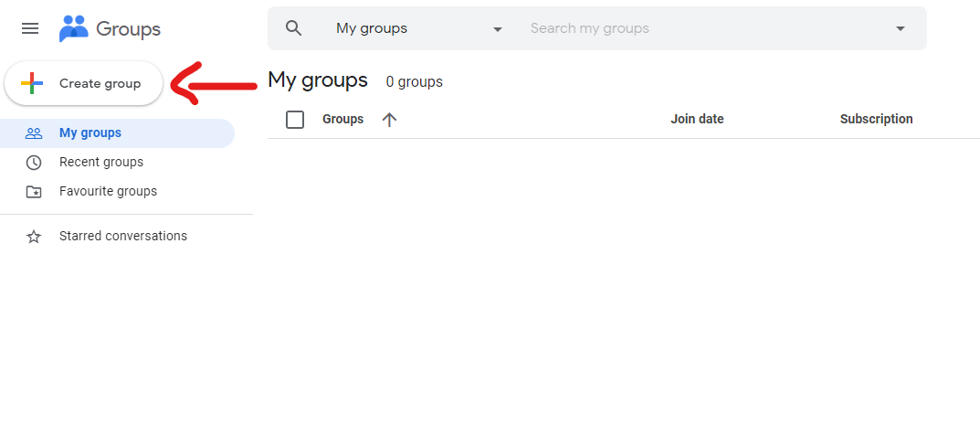The width and height of the screenshot is (980, 445).
Task: Click the starred folder Favourite groups icon
Action: pos(34,192)
